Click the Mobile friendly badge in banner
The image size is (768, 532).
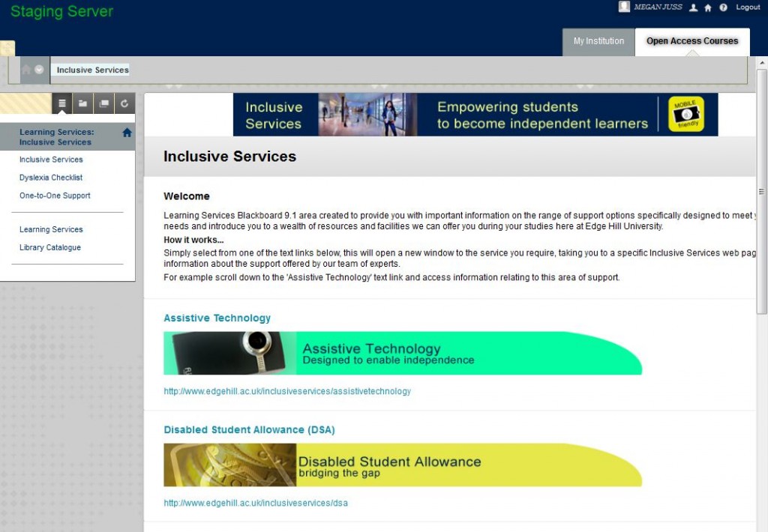pos(686,115)
